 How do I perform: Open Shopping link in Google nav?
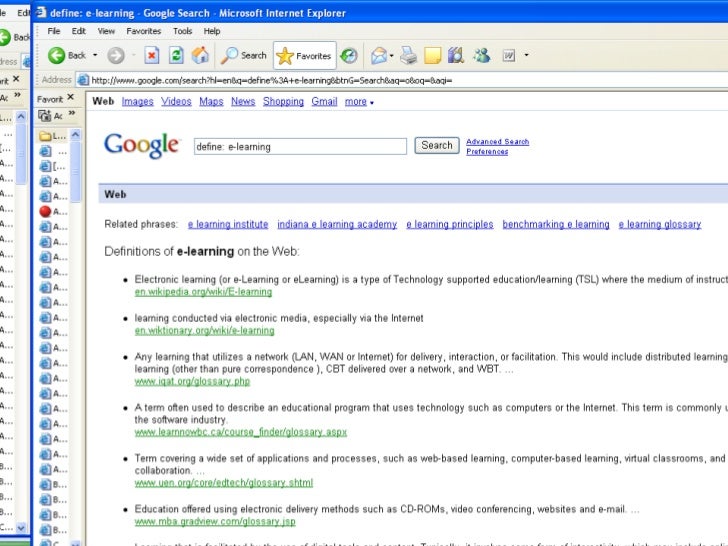click(283, 101)
